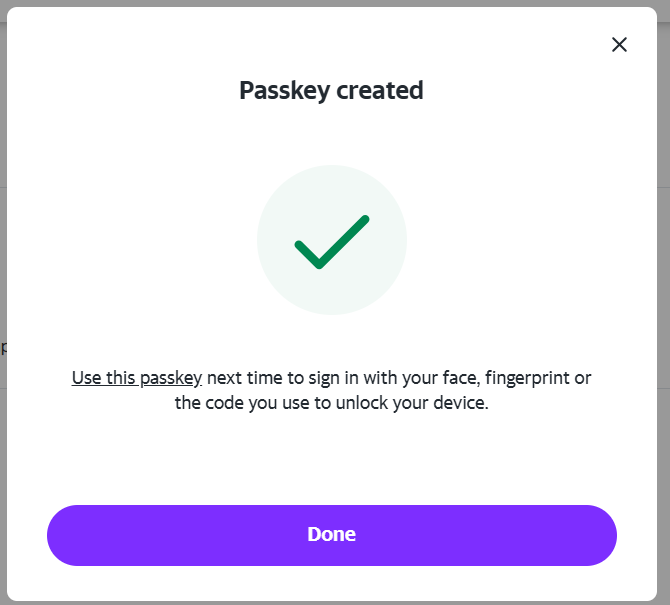Hit the cross icon beside the title
This screenshot has height=605, width=670.
tap(619, 44)
